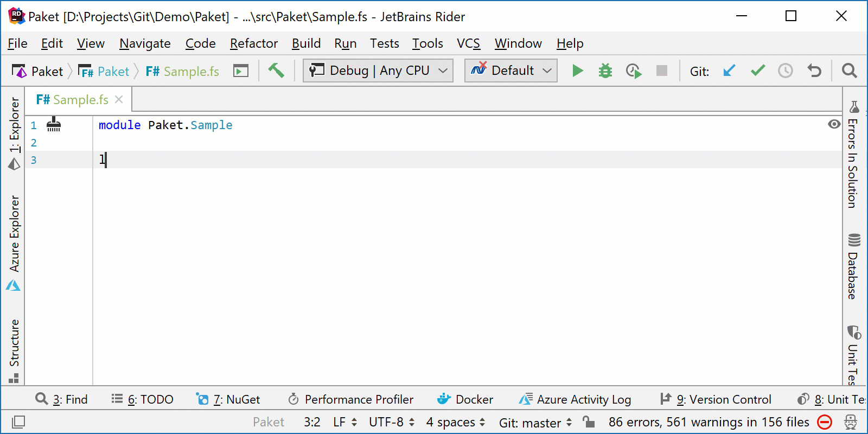Open the Tests menu

(x=385, y=43)
